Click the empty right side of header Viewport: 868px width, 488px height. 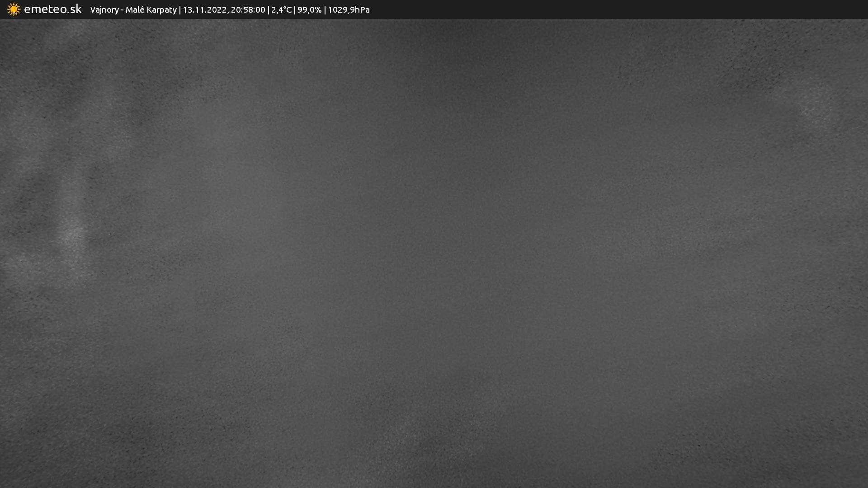point(633,9)
